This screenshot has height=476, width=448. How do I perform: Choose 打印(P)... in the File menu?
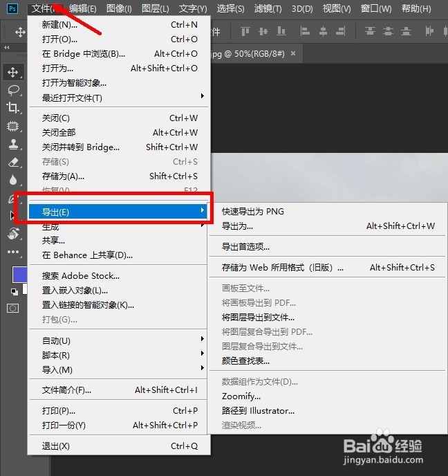pyautogui.click(x=118, y=411)
